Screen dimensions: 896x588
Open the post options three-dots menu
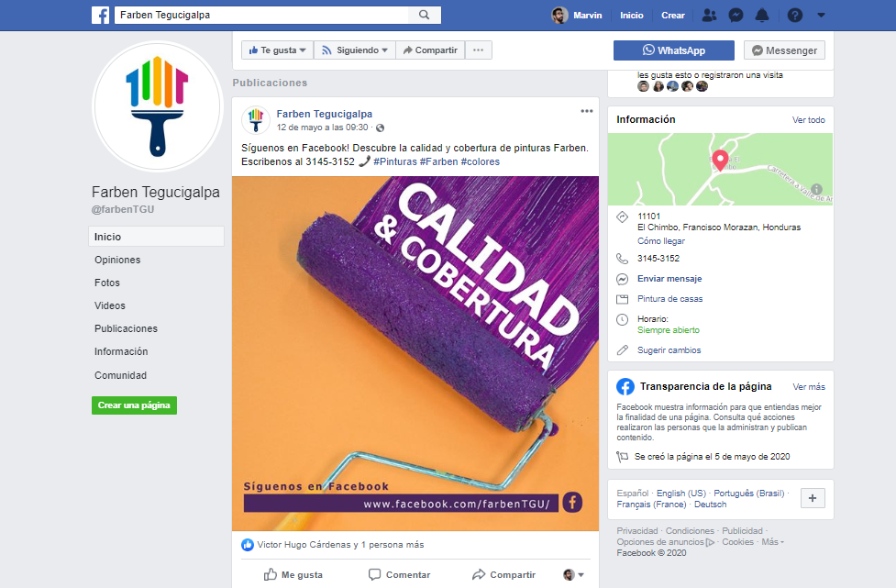[586, 111]
